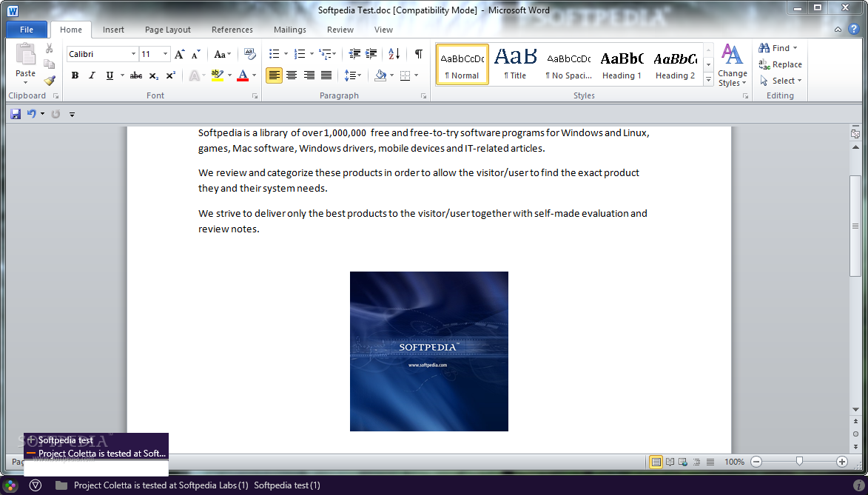The height and width of the screenshot is (495, 868).
Task: Decrease paragraph indent
Action: click(354, 54)
